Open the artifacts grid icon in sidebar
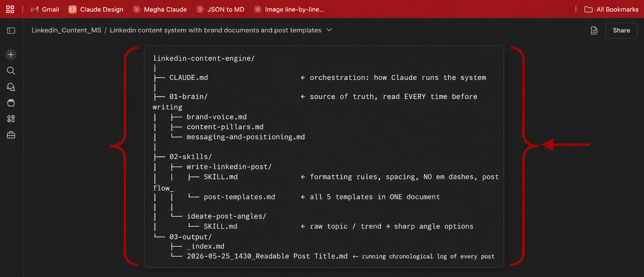This screenshot has width=644, height=277. 11,119
